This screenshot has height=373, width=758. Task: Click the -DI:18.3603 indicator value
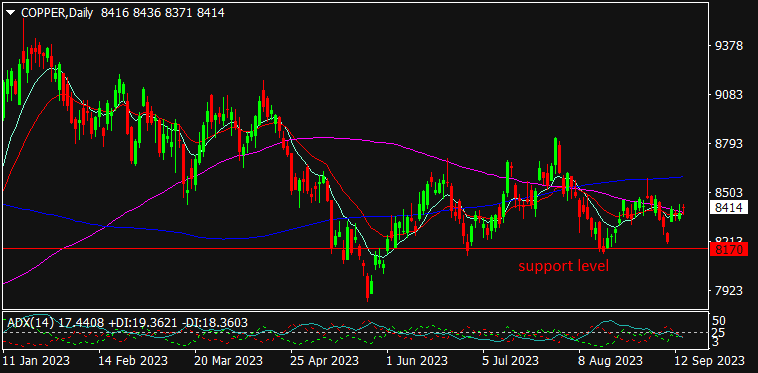(216, 322)
